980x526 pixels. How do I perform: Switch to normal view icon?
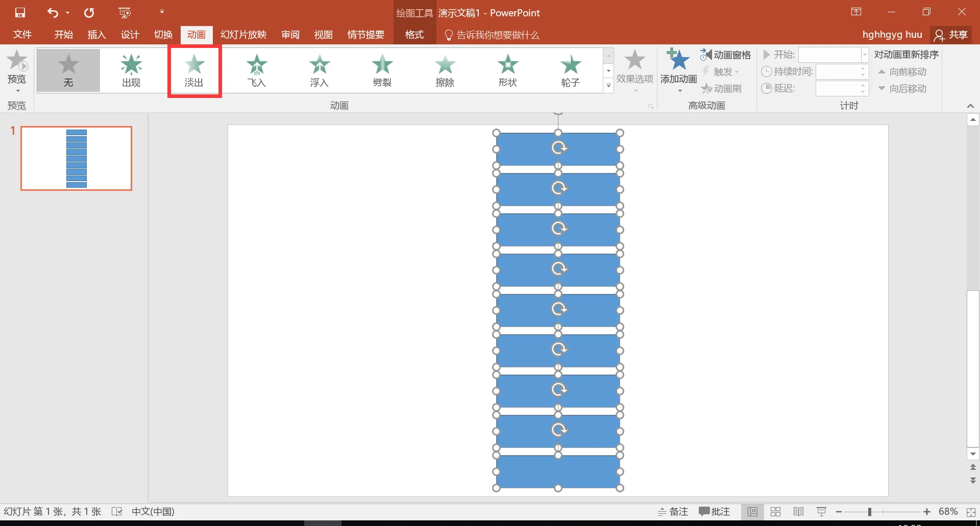click(x=752, y=511)
